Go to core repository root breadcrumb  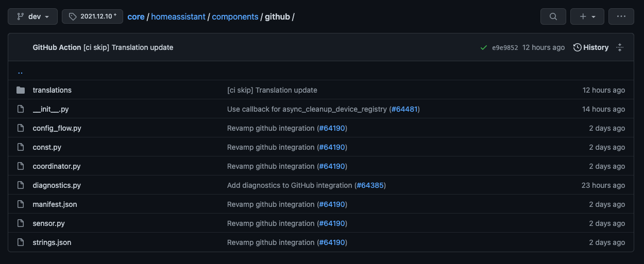click(x=136, y=16)
